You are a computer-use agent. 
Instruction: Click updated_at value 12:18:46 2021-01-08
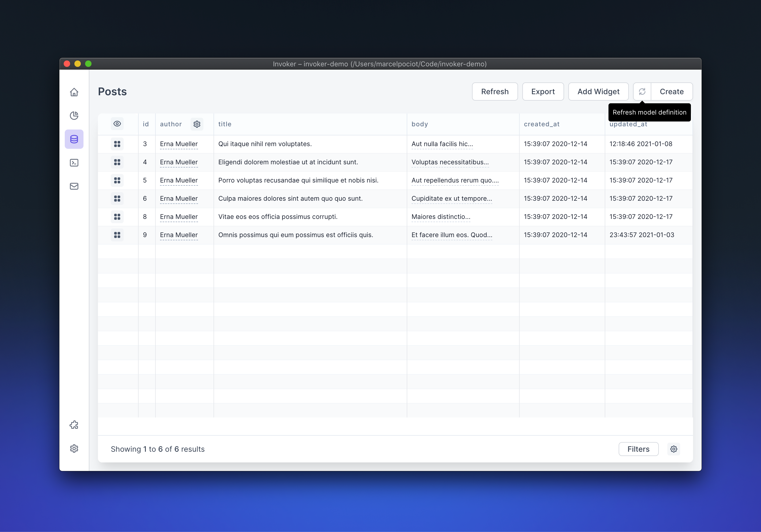[x=641, y=144]
